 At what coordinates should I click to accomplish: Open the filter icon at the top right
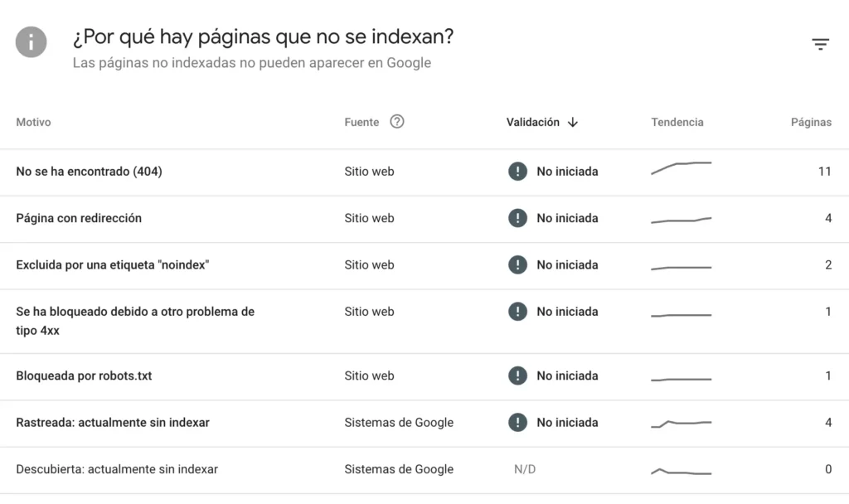pos(820,43)
